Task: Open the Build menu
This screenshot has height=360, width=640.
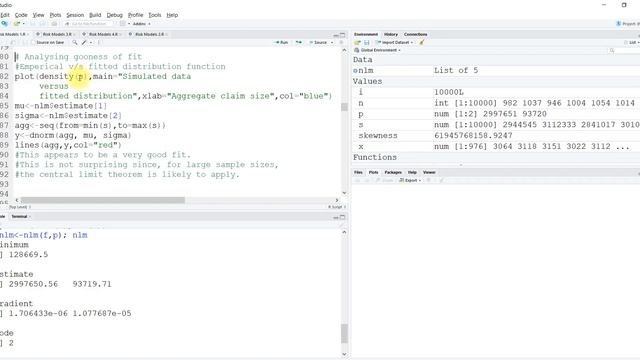Action: (95, 15)
